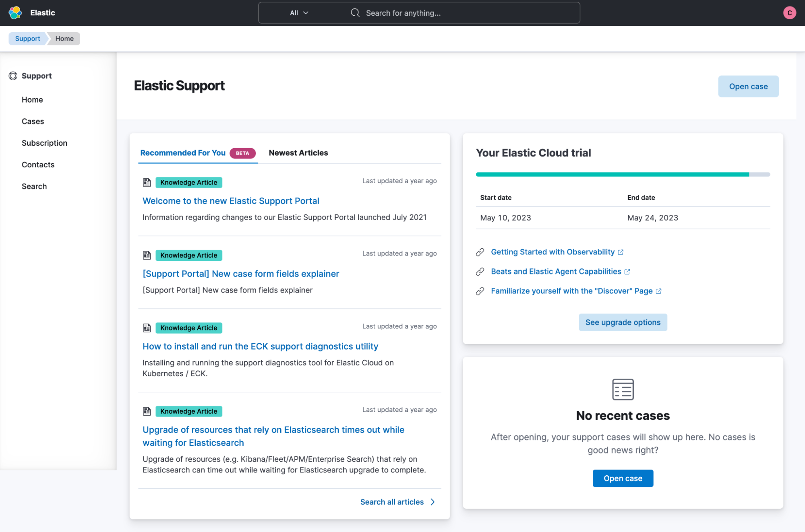
Task: Click Open case button under No recent cases
Action: pyautogui.click(x=623, y=478)
